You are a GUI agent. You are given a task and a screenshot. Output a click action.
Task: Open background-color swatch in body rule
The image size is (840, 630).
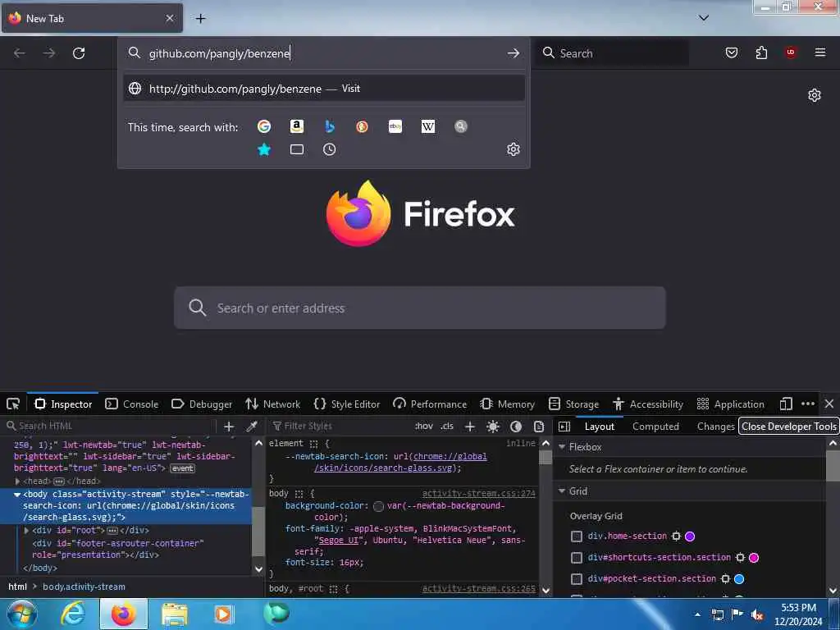tap(379, 506)
